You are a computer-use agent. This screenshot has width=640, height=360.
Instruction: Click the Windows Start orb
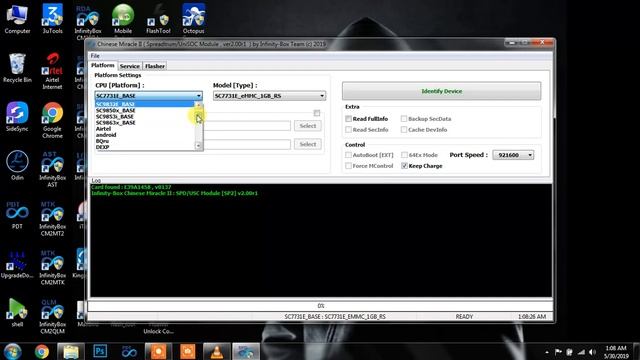(12, 351)
